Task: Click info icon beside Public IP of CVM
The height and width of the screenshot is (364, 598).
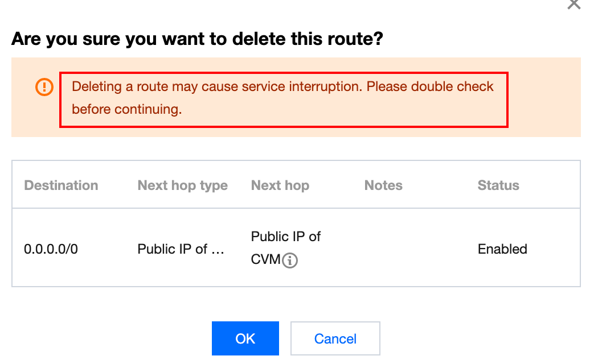Action: [x=290, y=260]
